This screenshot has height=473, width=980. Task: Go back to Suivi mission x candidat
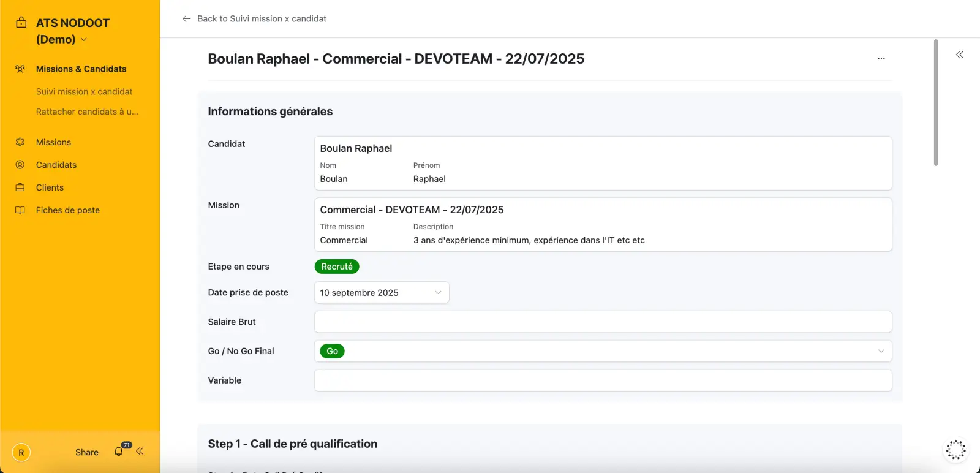point(262,19)
